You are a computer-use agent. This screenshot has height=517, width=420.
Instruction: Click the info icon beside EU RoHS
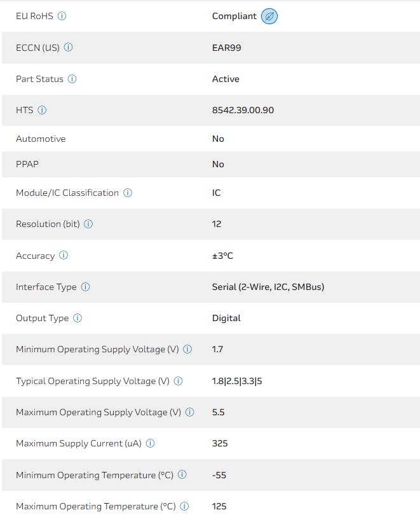coord(62,16)
